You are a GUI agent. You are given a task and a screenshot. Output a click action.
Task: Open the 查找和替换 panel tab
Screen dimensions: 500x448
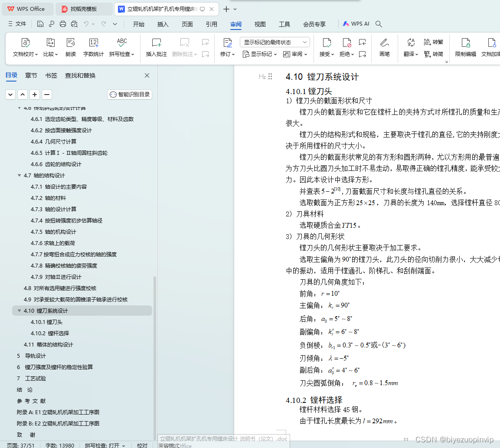pyautogui.click(x=80, y=75)
